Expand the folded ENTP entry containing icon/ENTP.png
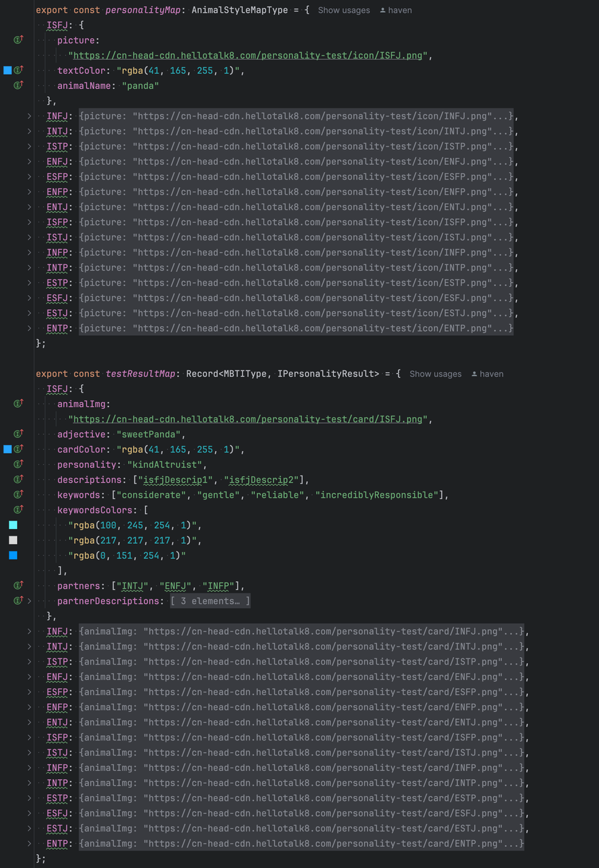Image resolution: width=599 pixels, height=868 pixels. click(x=29, y=328)
